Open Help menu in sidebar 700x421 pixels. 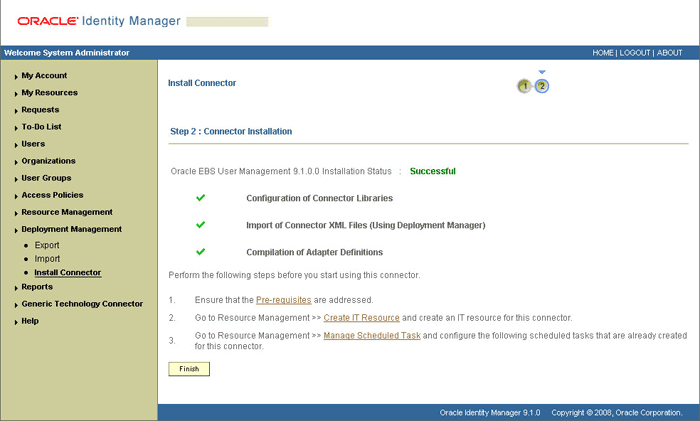(x=30, y=321)
